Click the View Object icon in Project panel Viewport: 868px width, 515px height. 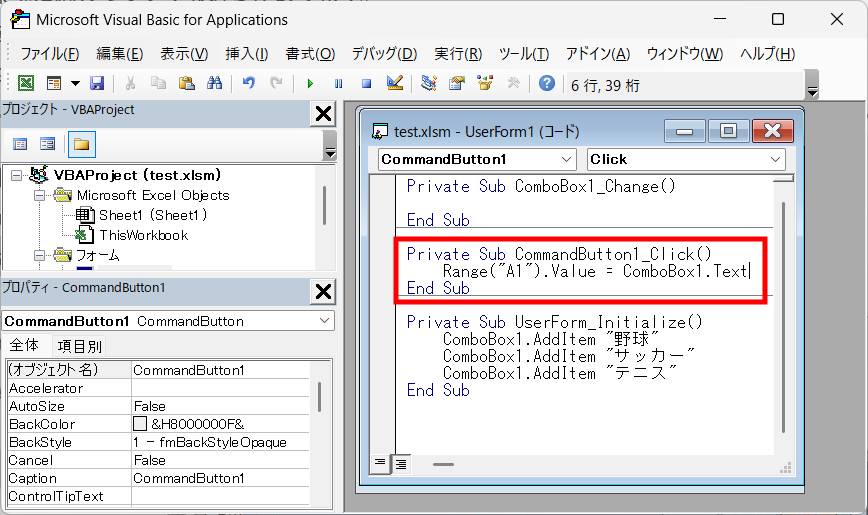click(x=48, y=145)
